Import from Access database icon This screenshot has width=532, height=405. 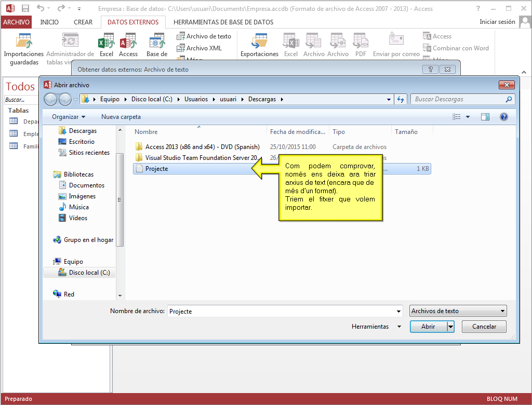[x=128, y=45]
